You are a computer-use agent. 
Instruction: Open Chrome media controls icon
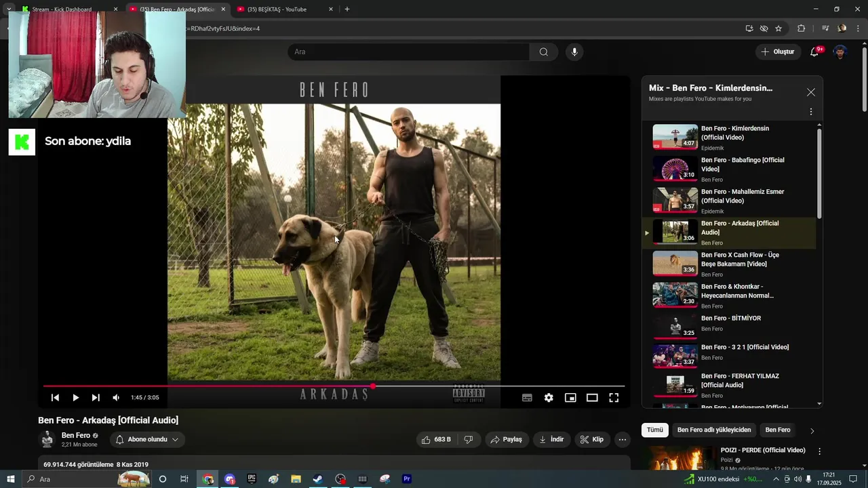825,28
